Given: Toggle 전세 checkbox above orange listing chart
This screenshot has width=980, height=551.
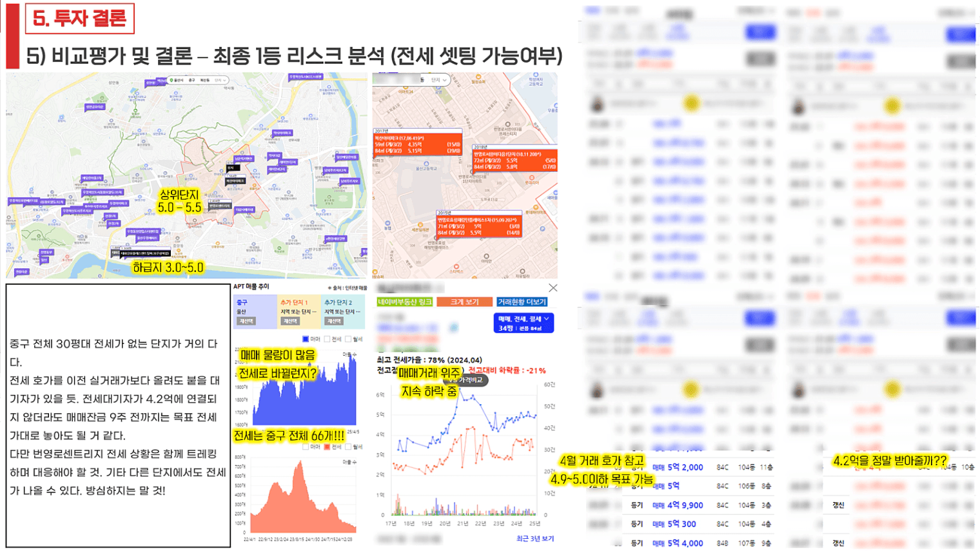Looking at the screenshot, I should point(328,447).
